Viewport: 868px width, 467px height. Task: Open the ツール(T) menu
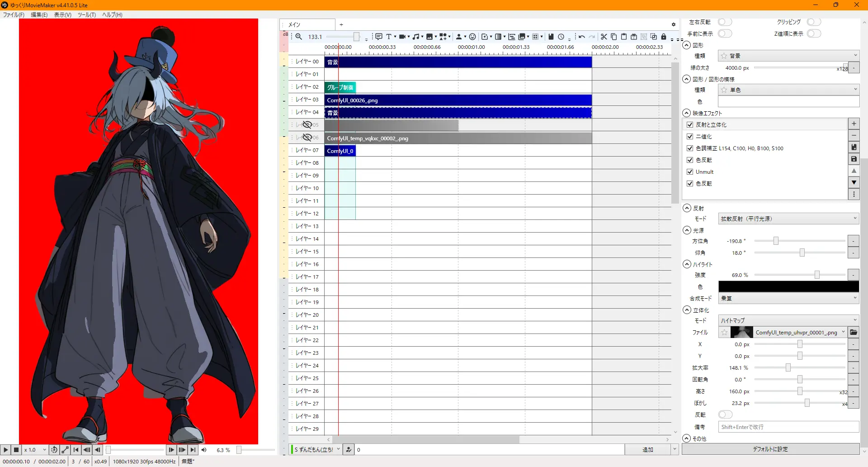click(x=86, y=15)
